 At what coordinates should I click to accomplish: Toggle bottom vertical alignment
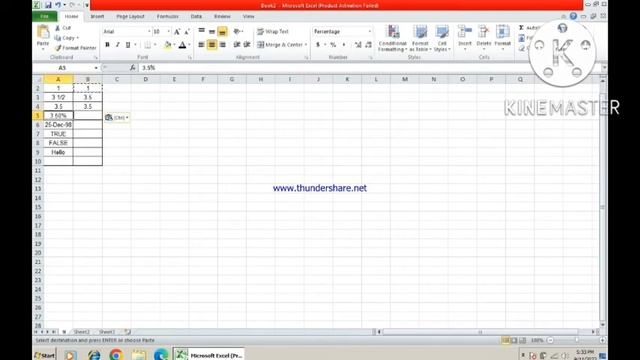tap(222, 31)
